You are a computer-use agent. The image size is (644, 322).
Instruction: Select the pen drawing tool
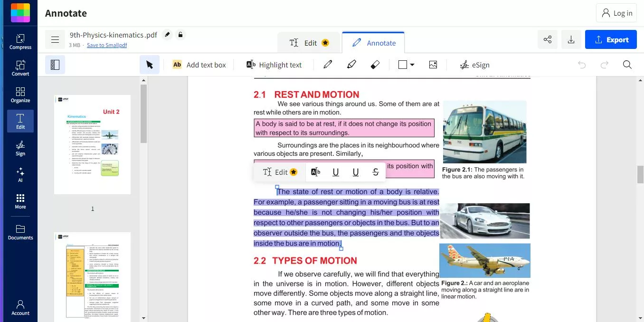(328, 64)
